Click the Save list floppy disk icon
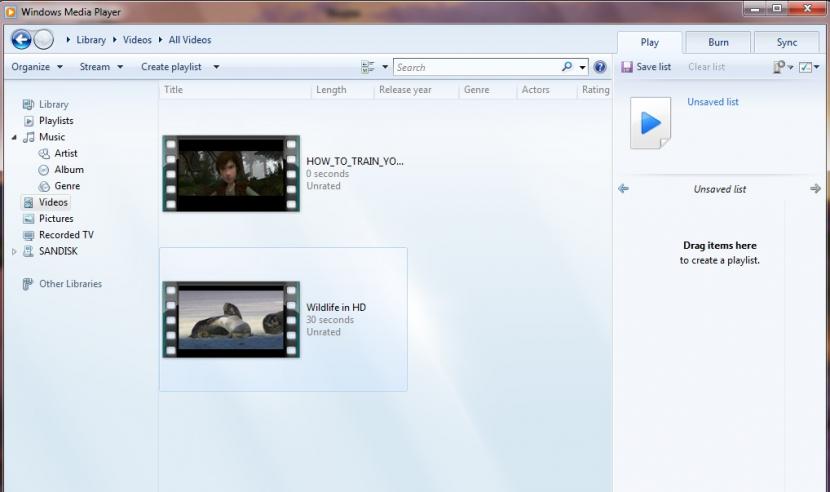This screenshot has height=492, width=830. click(627, 67)
